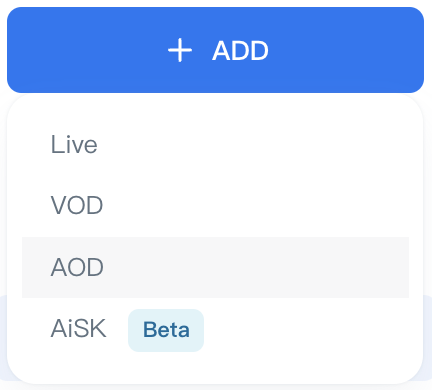The height and width of the screenshot is (390, 432).
Task: Click the plus icon on the ADD button
Action: pyautogui.click(x=180, y=50)
